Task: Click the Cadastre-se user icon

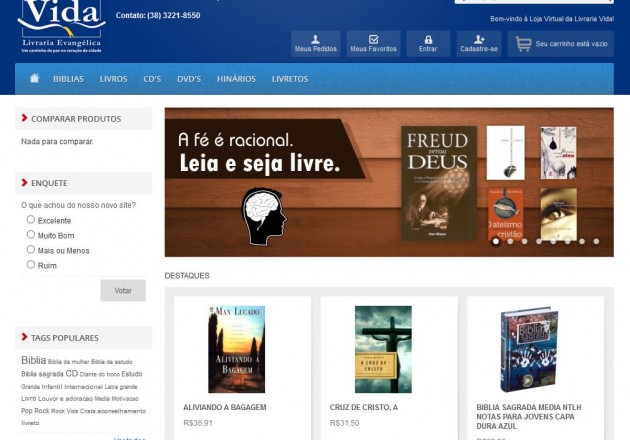Action: [x=479, y=39]
